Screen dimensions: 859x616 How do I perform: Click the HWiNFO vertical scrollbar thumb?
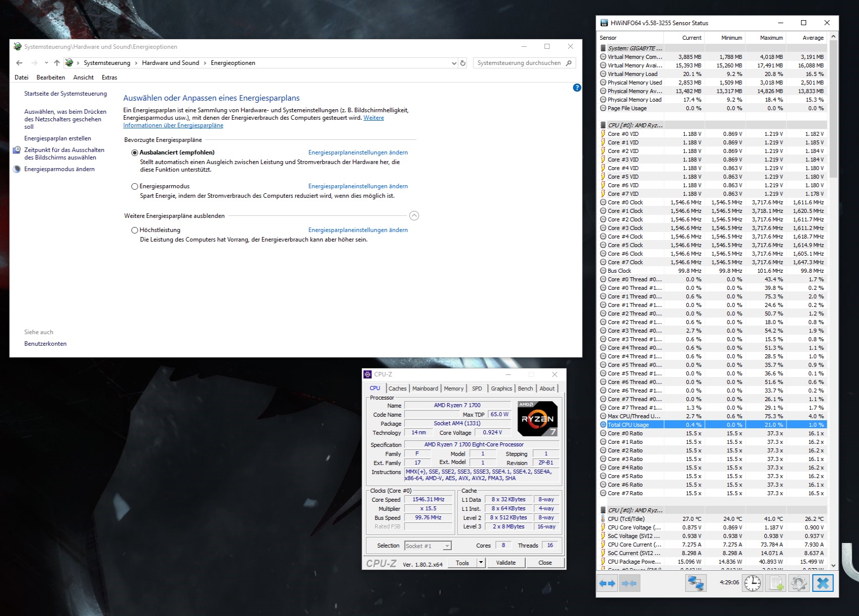pos(833,109)
